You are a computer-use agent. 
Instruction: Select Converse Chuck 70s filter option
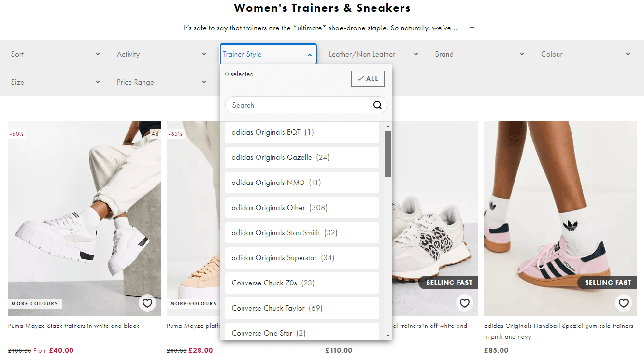coord(302,283)
